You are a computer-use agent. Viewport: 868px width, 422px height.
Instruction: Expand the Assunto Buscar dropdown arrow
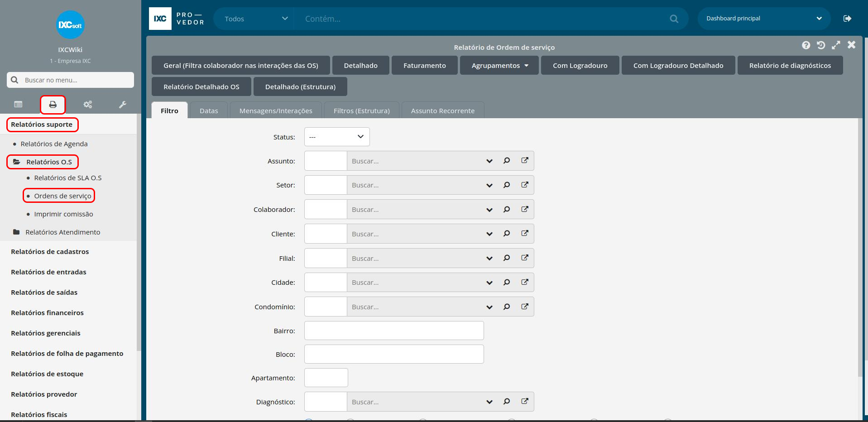(x=489, y=161)
